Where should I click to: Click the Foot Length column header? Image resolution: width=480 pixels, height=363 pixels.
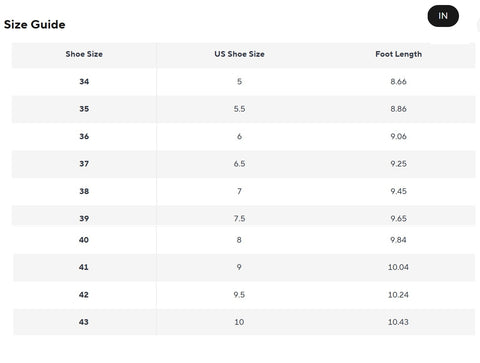coord(398,54)
